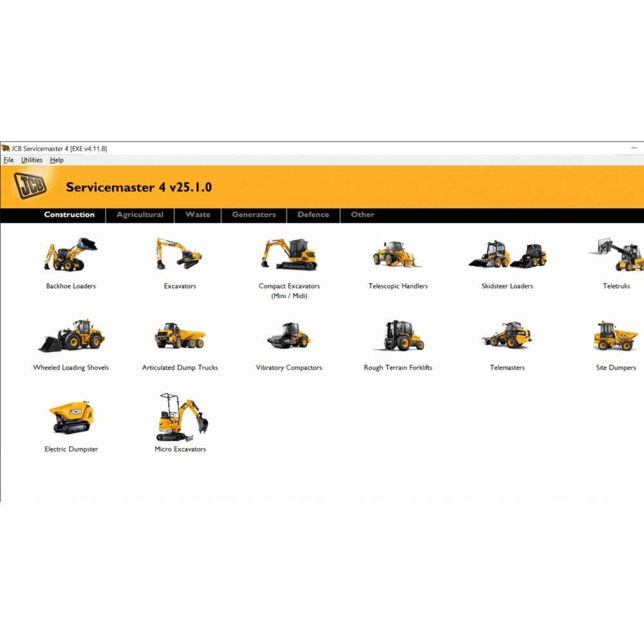Click the Excavators text label
644x644 pixels.
point(180,287)
